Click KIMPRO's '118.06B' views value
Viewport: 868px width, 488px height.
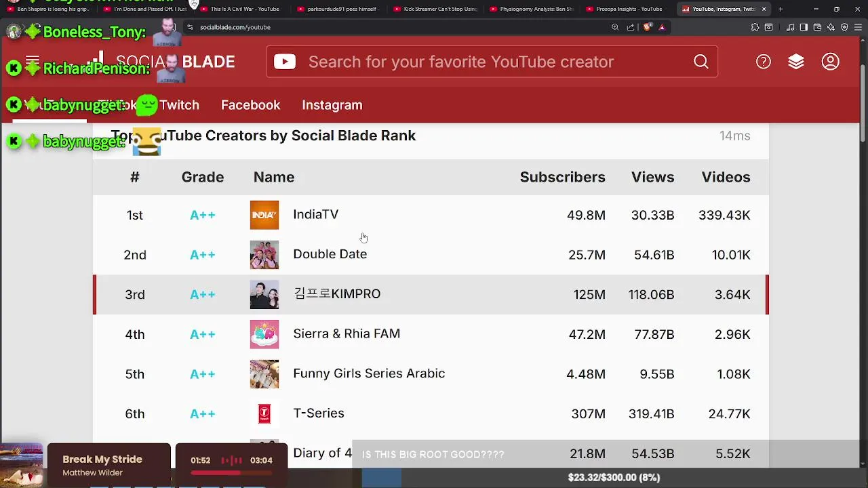[651, 295]
